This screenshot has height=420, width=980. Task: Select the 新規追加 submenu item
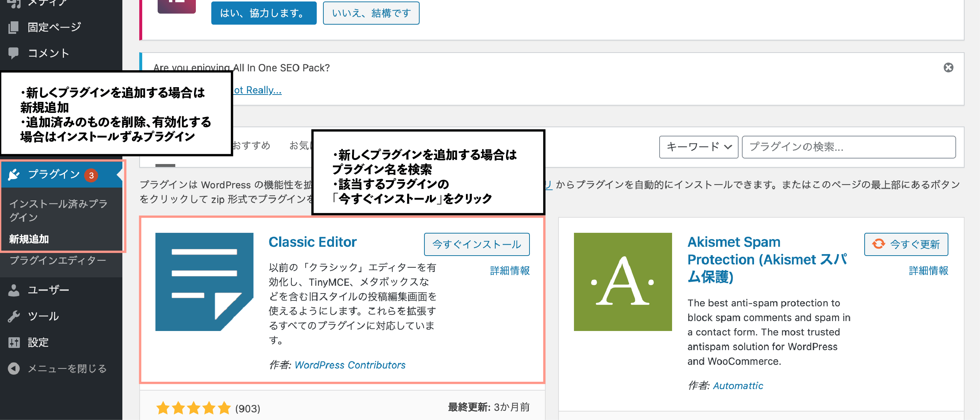[29, 239]
